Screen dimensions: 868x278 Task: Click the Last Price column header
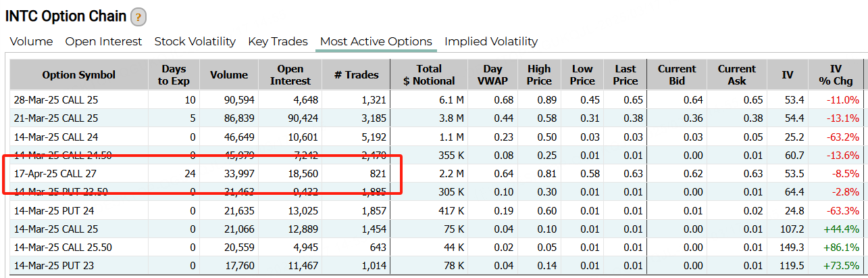pyautogui.click(x=626, y=75)
